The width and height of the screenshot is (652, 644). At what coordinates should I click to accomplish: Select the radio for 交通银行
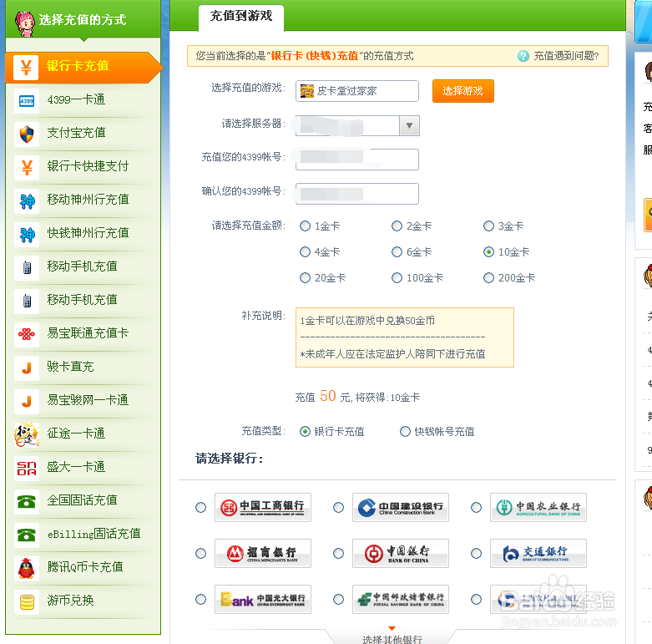coord(476,553)
